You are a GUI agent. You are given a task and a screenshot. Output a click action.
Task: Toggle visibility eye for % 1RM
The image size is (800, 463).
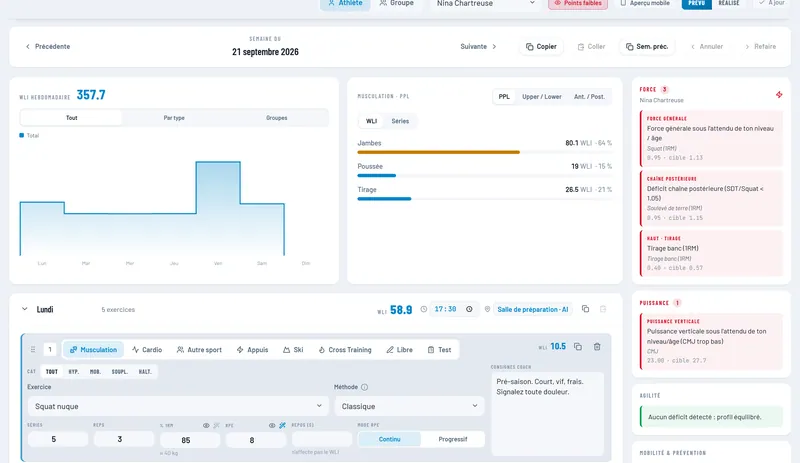click(x=206, y=425)
